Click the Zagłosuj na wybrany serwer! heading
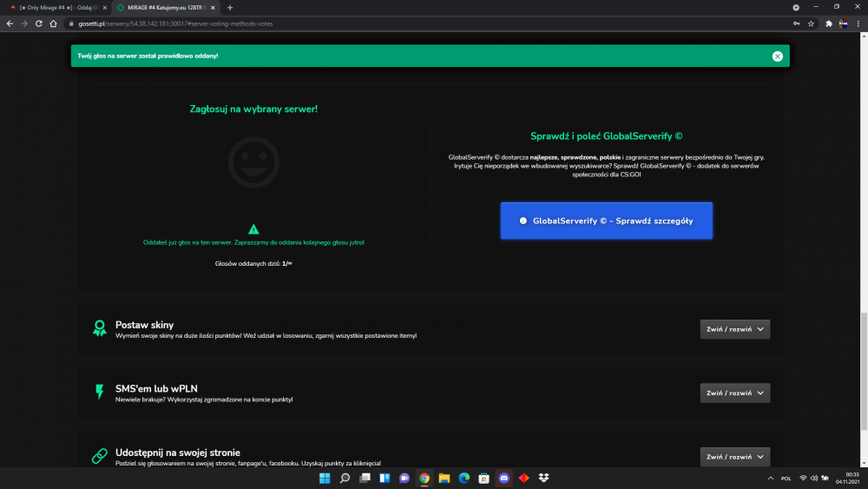Image resolution: width=868 pixels, height=489 pixels. pos(253,109)
